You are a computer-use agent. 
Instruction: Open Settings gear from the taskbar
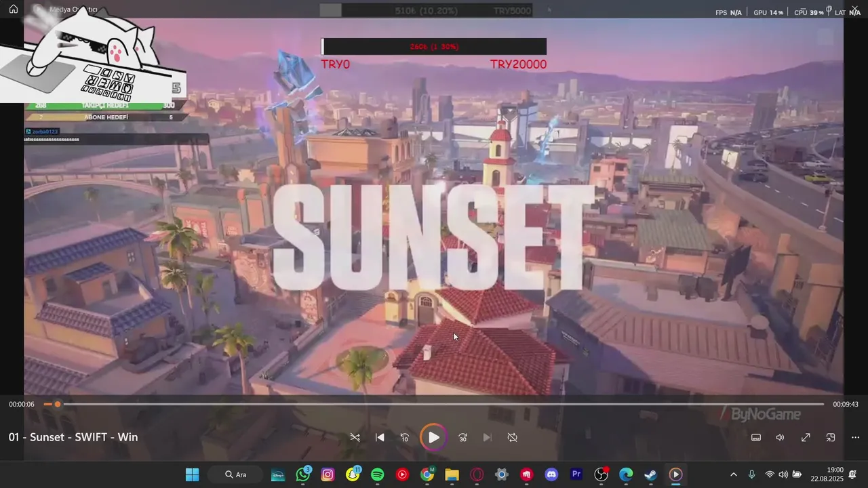pos(502,474)
